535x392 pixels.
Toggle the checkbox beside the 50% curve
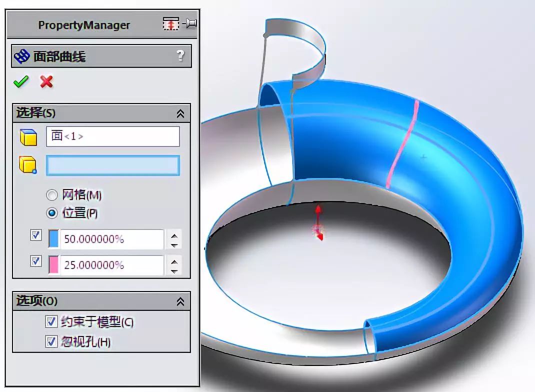point(35,235)
